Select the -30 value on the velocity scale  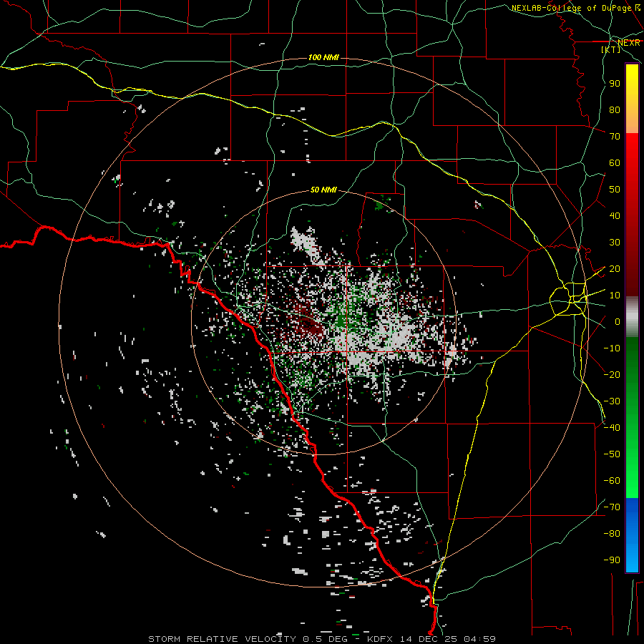click(x=612, y=401)
